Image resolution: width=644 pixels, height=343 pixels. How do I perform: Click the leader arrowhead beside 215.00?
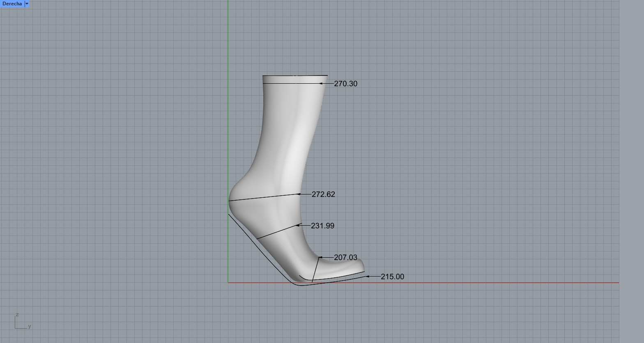(x=367, y=277)
